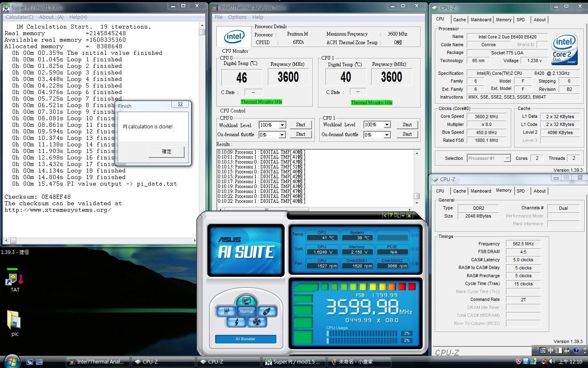Click the Checksum: 0E48EF48 line
This screenshot has width=588, height=368.
(38, 197)
